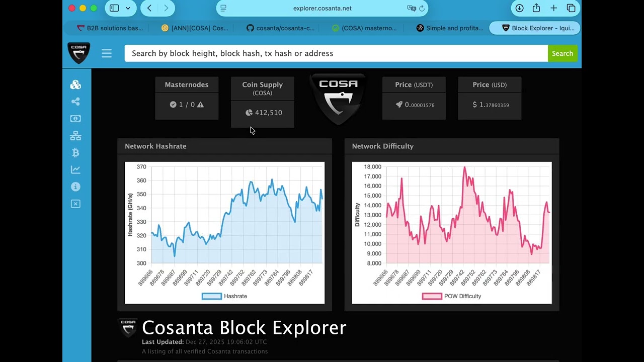Viewport: 644px width, 362px height.
Task: Click the large COSA logo between stats
Action: tap(338, 99)
